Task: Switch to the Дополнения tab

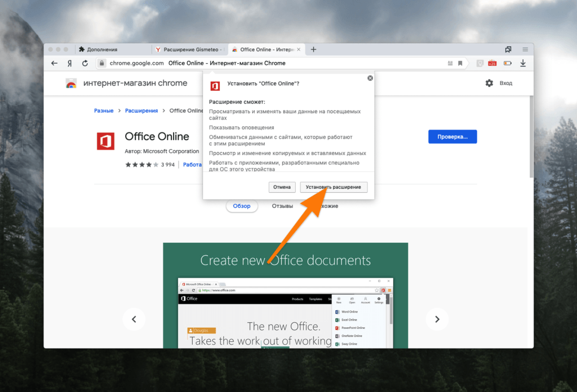Action: (114, 49)
